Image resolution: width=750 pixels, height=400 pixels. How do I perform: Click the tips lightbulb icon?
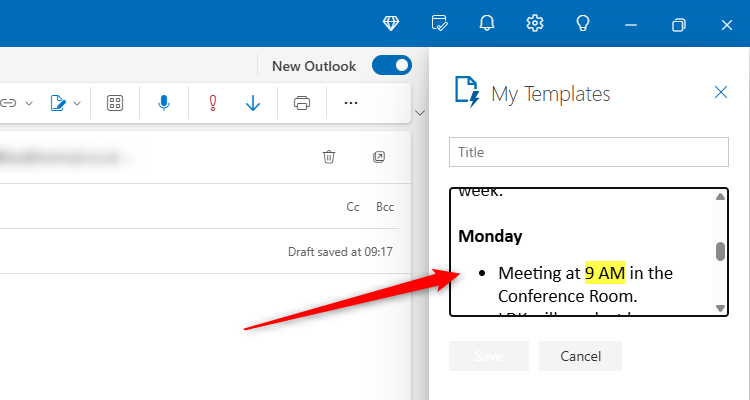pos(583,23)
